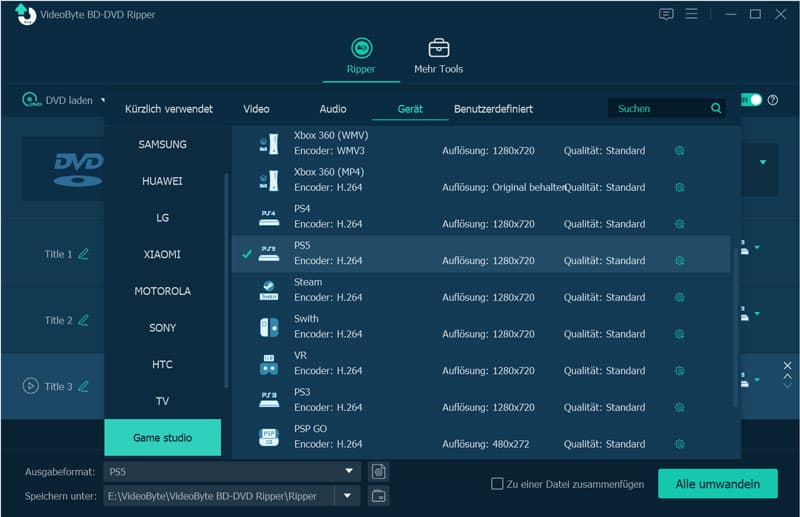Open the feedback message icon in title bar
The height and width of the screenshot is (517, 800).
[666, 14]
